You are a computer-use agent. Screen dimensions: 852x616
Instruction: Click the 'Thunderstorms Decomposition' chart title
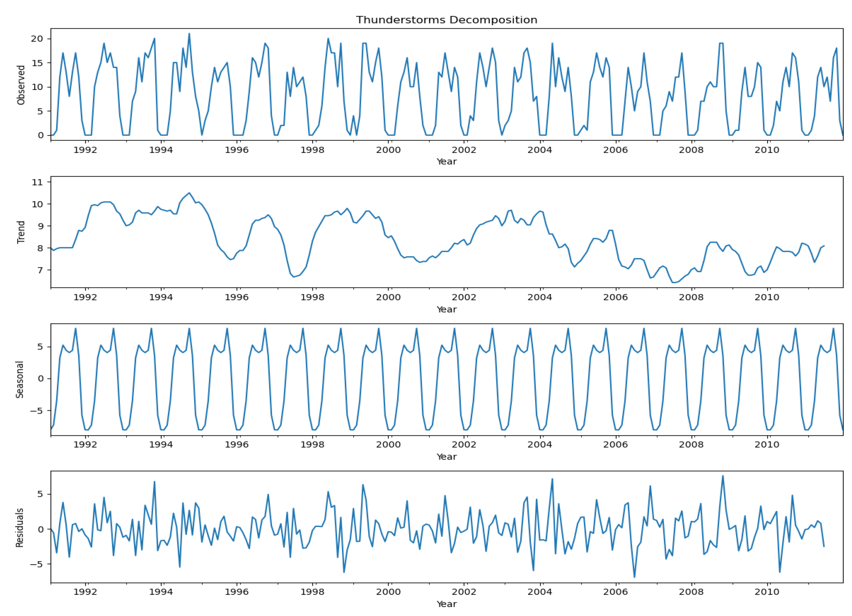[x=446, y=20]
